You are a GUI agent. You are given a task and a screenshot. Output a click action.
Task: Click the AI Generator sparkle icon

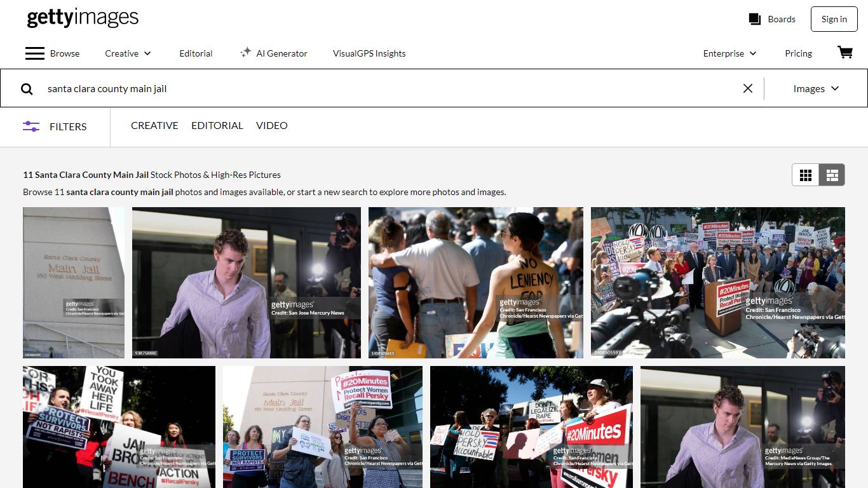[245, 53]
